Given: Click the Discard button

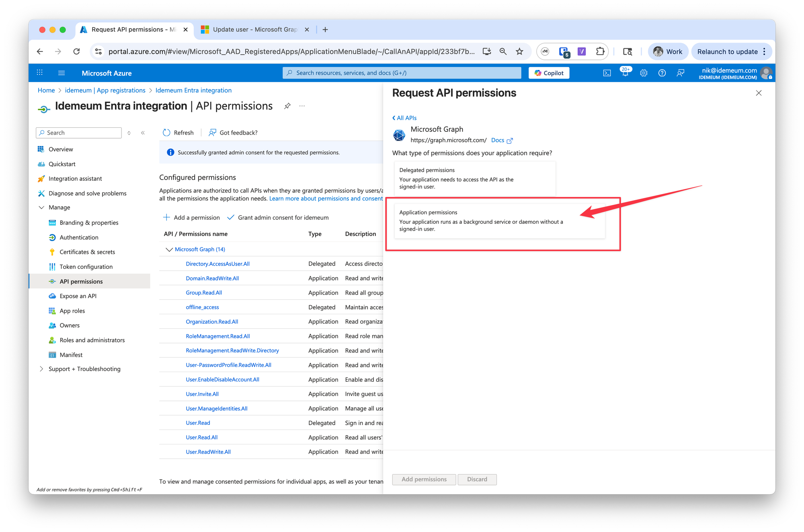Looking at the screenshot, I should (477, 479).
